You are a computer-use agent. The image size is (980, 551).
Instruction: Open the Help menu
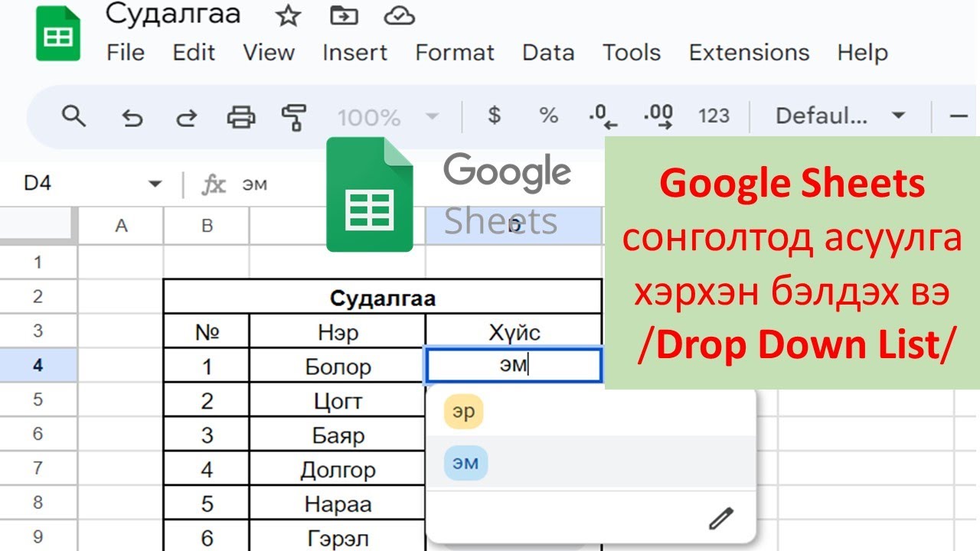pos(862,52)
